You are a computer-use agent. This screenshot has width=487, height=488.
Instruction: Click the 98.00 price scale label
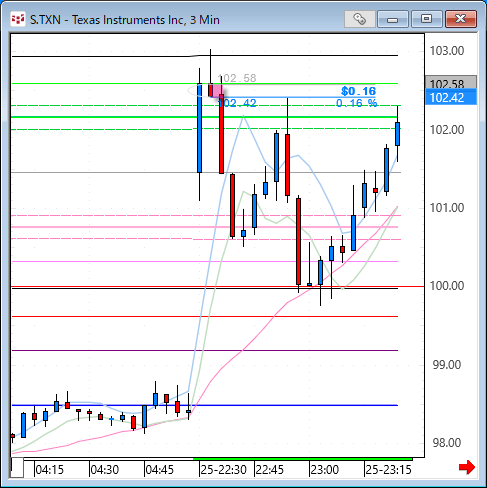click(x=447, y=443)
